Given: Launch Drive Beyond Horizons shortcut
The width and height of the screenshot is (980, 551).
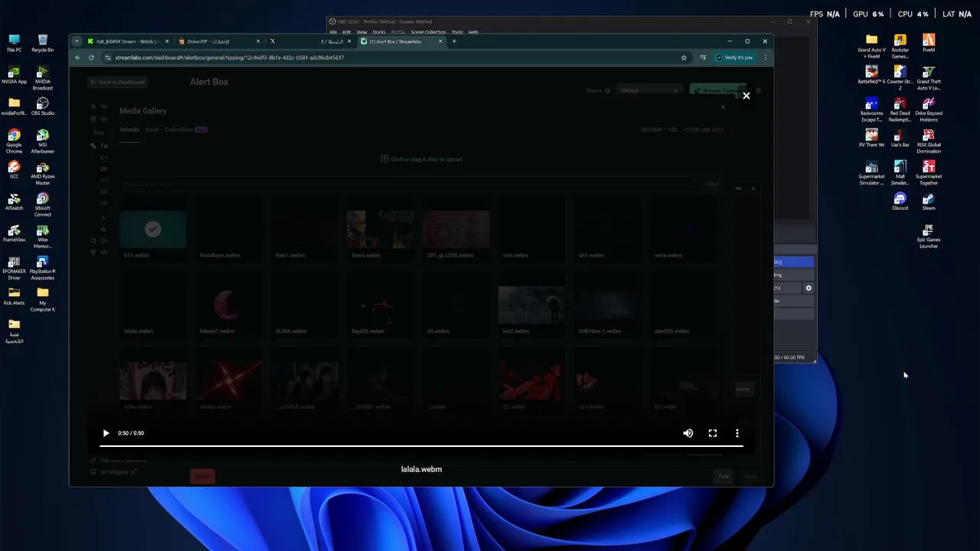Looking at the screenshot, I should pyautogui.click(x=929, y=109).
